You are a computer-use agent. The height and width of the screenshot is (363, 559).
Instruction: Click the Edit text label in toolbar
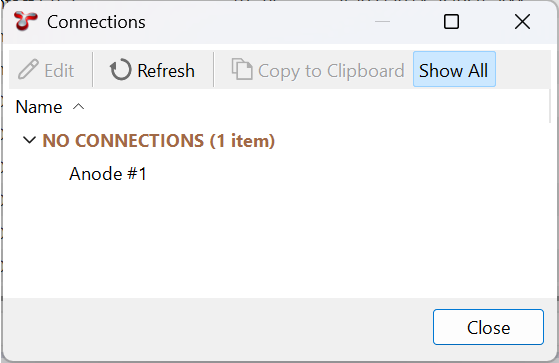[59, 70]
